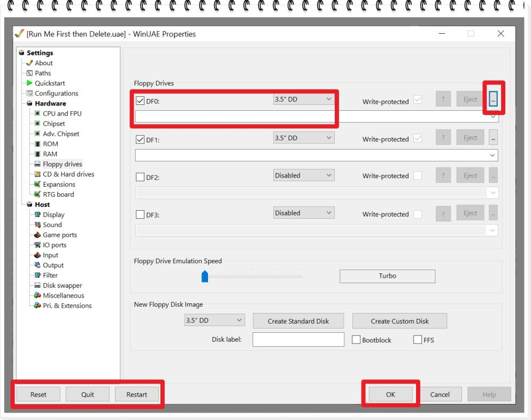Select the Sound icon in Host section
This screenshot has height=420, width=531.
[38, 225]
